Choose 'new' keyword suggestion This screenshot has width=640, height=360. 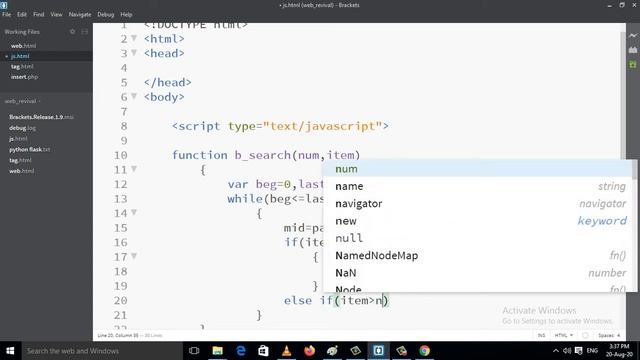click(x=478, y=221)
